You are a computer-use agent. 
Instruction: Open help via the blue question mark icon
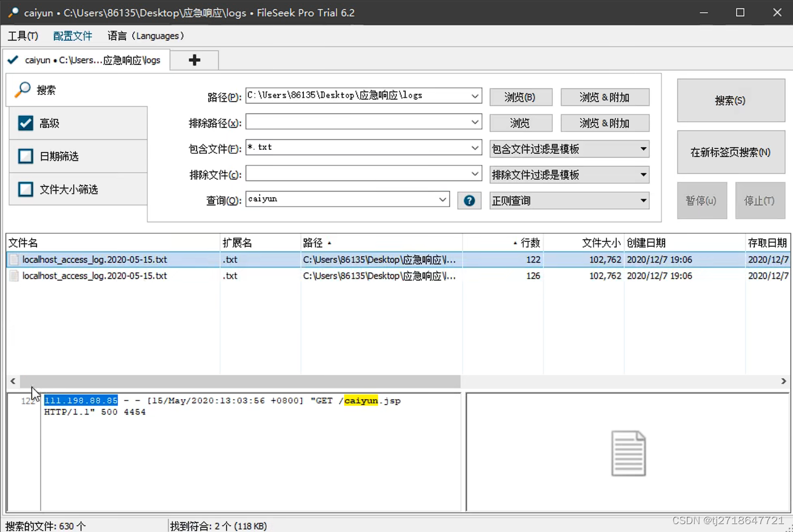(x=469, y=200)
